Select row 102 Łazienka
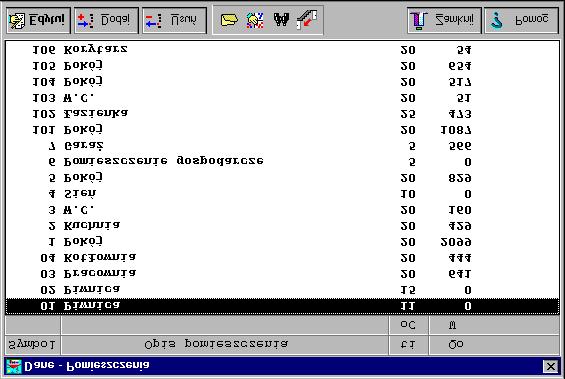 click(282, 114)
